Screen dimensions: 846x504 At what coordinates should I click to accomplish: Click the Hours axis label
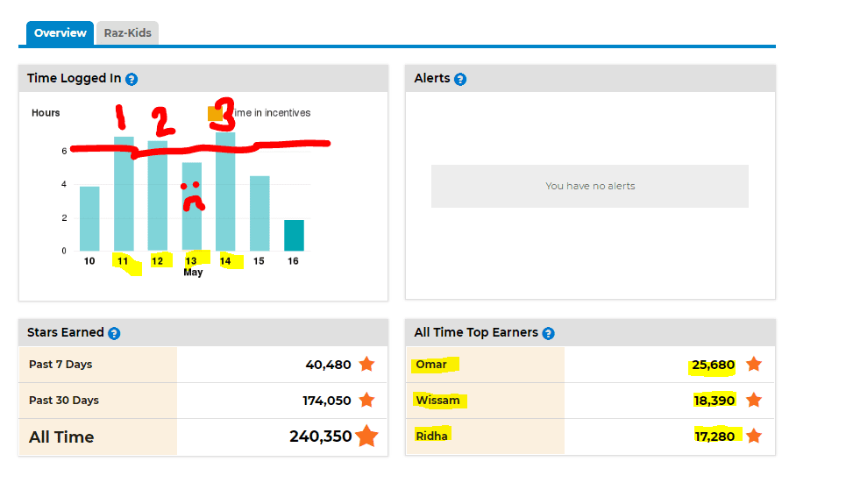(46, 113)
